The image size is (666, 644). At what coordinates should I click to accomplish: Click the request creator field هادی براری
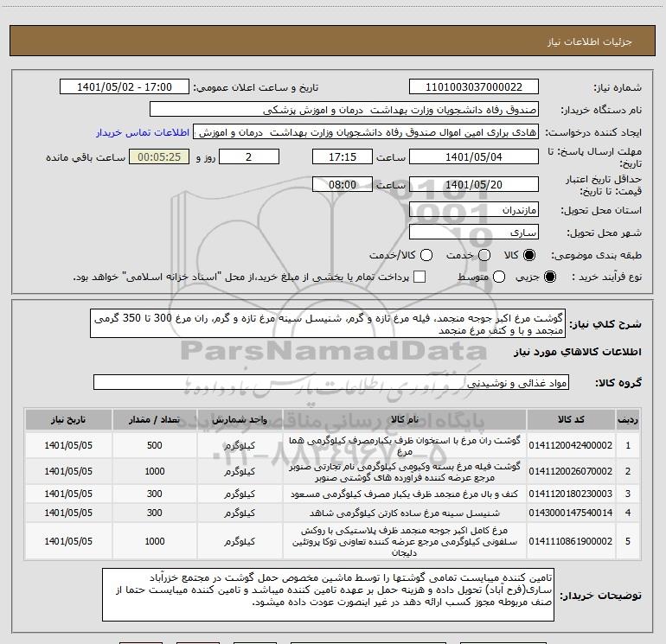tap(366, 132)
